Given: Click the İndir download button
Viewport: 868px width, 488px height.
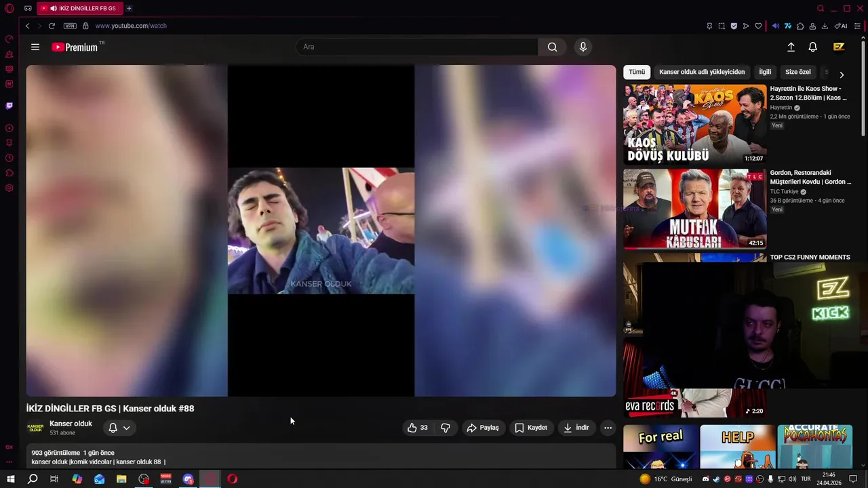Looking at the screenshot, I should click(x=576, y=428).
